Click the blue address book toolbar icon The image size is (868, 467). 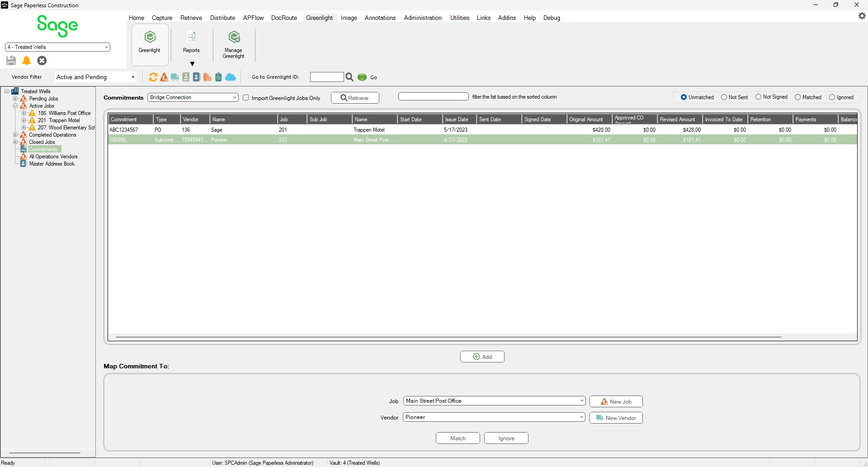tap(197, 77)
